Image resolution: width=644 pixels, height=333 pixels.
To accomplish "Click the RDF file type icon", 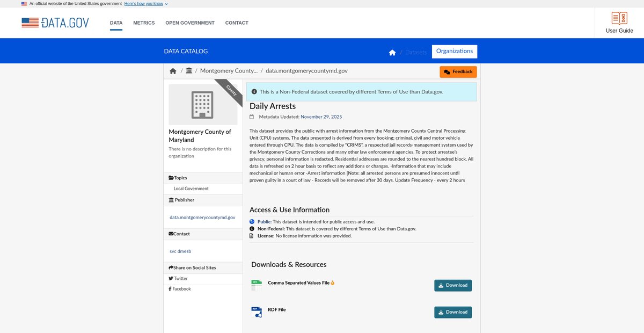I will coord(257,312).
